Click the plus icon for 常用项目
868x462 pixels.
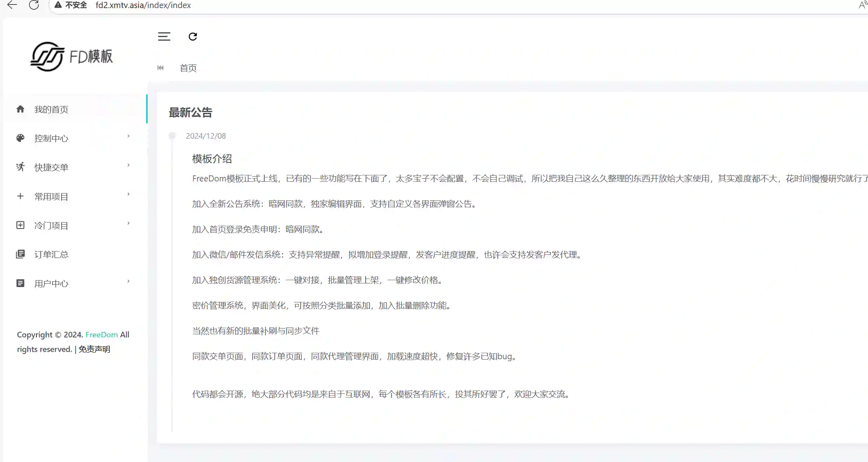[x=20, y=196]
